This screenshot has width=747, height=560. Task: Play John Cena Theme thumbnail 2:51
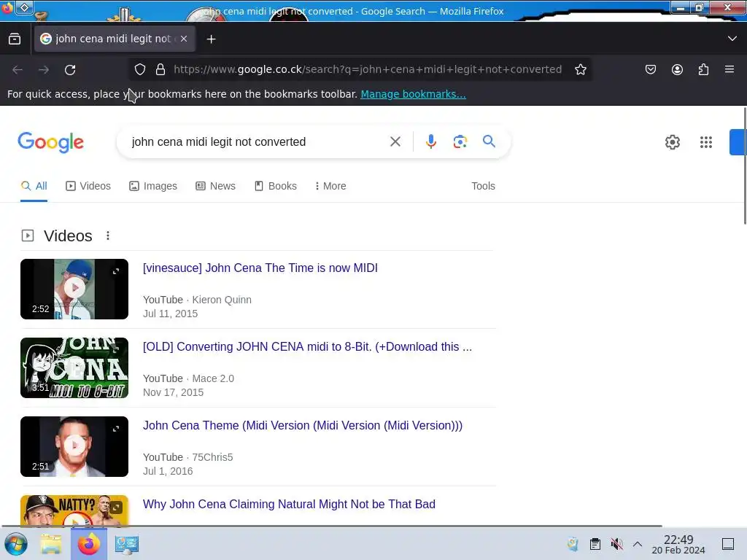[x=74, y=446]
